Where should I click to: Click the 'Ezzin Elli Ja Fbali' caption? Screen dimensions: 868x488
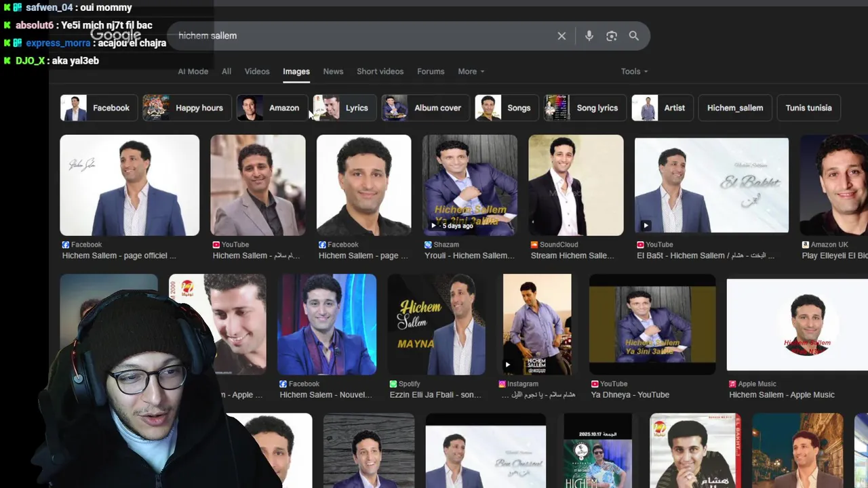(435, 394)
